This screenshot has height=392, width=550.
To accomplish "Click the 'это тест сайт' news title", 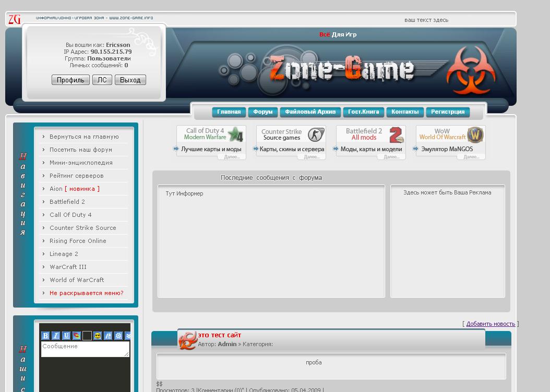I will (220, 335).
